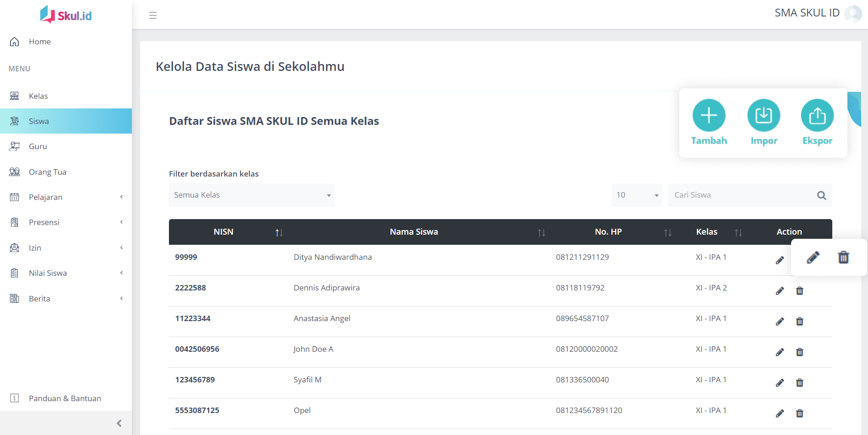Delete Anastasia Angel using trash icon
868x435 pixels.
(x=799, y=322)
